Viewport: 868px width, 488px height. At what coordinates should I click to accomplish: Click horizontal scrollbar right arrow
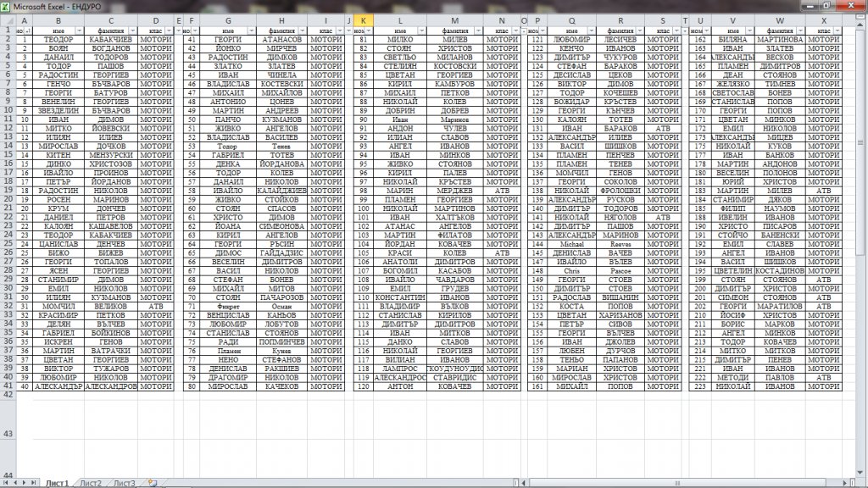pos(845,483)
